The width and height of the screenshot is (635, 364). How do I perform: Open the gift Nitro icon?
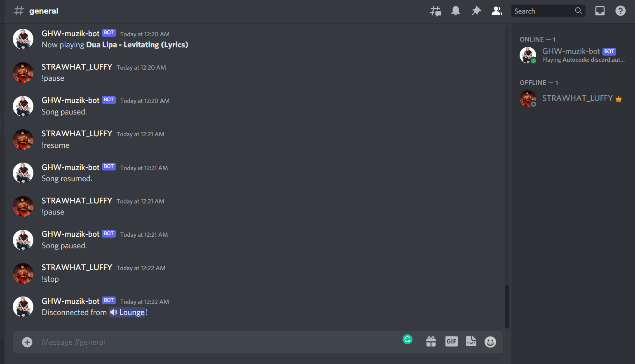[431, 342]
